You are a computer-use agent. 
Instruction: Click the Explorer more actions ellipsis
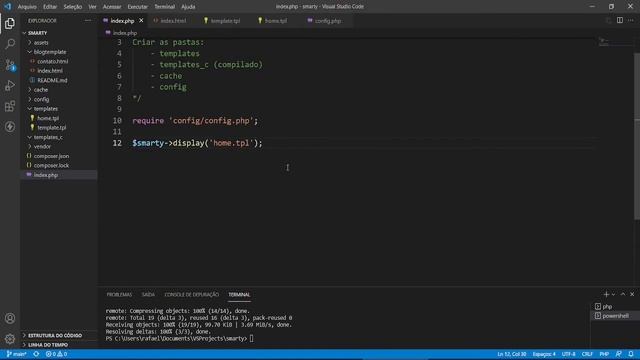pos(88,20)
